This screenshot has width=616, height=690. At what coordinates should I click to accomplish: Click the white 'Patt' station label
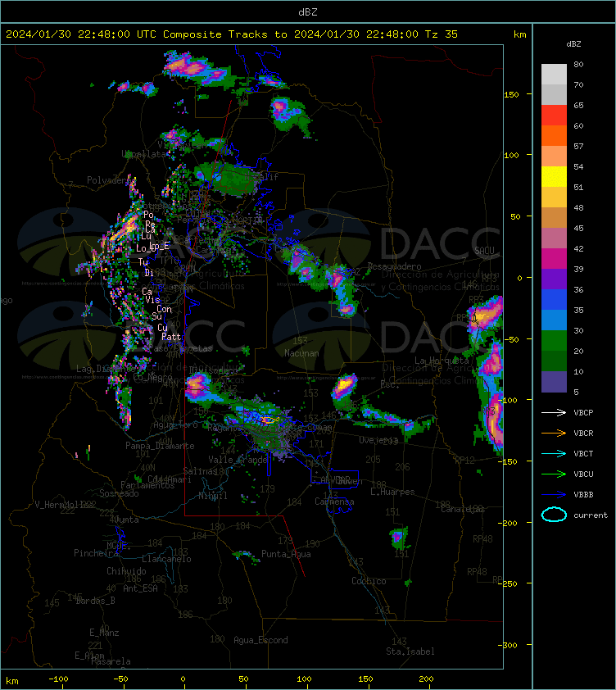[x=171, y=337]
